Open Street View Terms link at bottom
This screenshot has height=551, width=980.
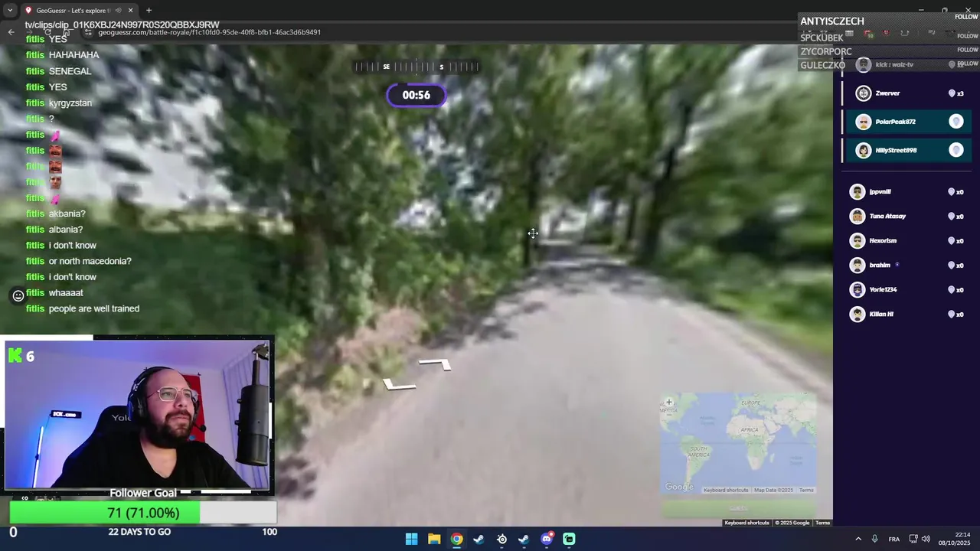click(x=822, y=523)
